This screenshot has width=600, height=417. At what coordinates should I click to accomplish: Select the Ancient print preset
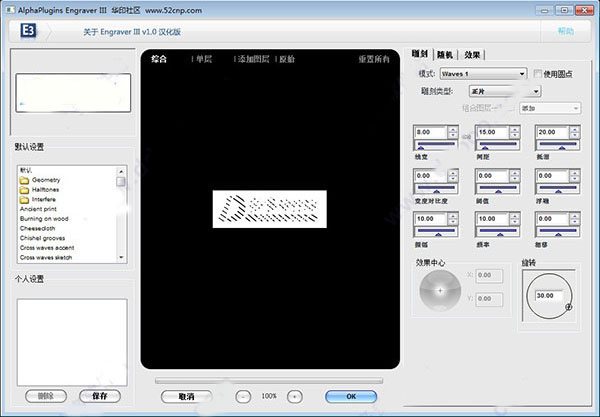tap(38, 209)
